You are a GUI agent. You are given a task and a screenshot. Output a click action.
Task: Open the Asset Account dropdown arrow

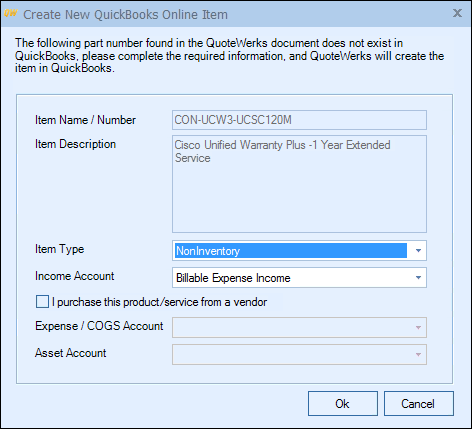[x=418, y=355]
